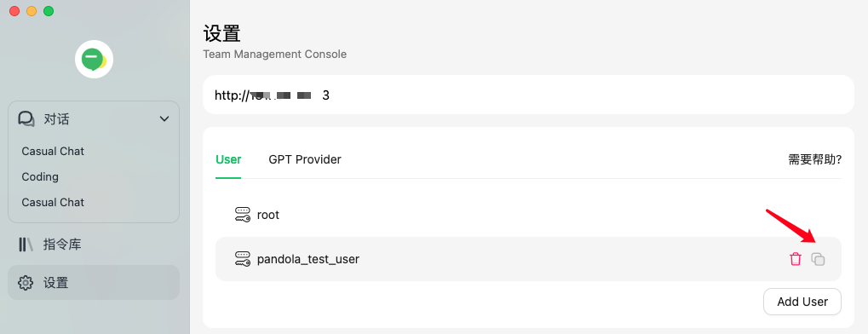Click the conversation bubble icon beside 对话

[26, 119]
